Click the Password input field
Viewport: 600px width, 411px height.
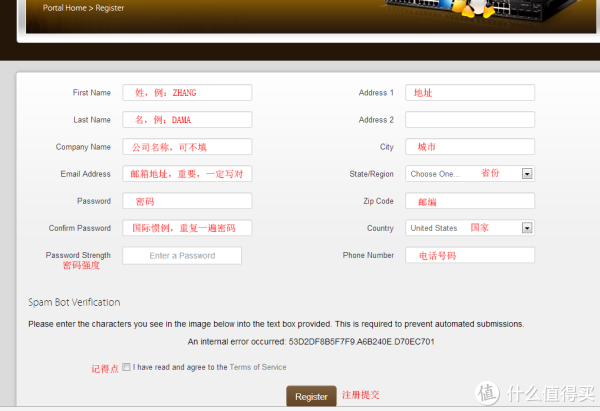pos(187,201)
